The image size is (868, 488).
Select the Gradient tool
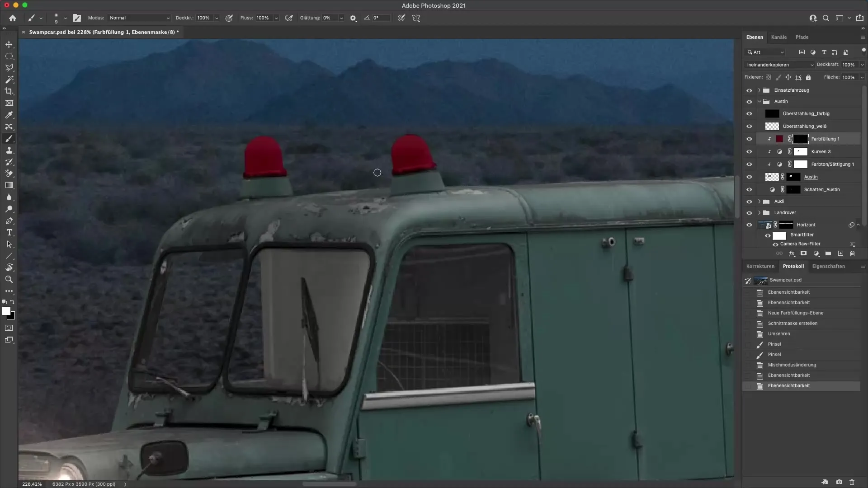pyautogui.click(x=9, y=185)
